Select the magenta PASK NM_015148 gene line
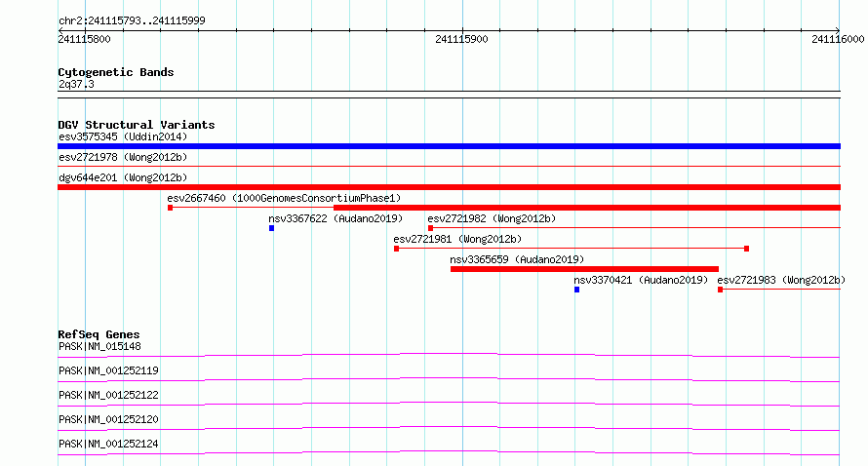Screen dimensions: 868x466 449,355
